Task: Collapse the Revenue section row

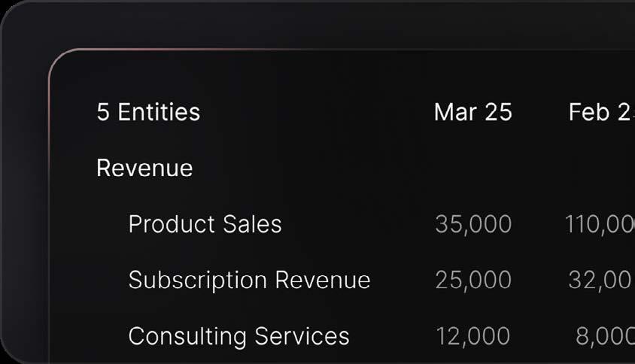Action: (144, 168)
